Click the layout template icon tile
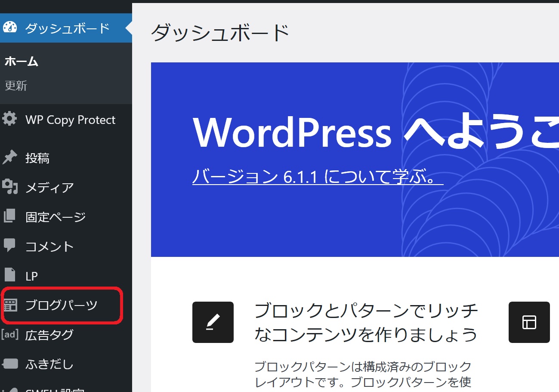 click(529, 322)
